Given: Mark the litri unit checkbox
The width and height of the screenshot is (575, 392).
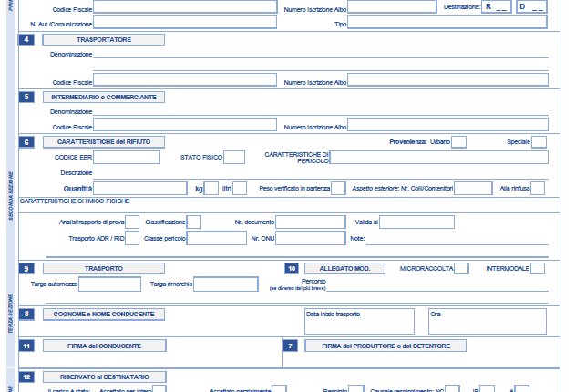Looking at the screenshot, I should point(240,188).
